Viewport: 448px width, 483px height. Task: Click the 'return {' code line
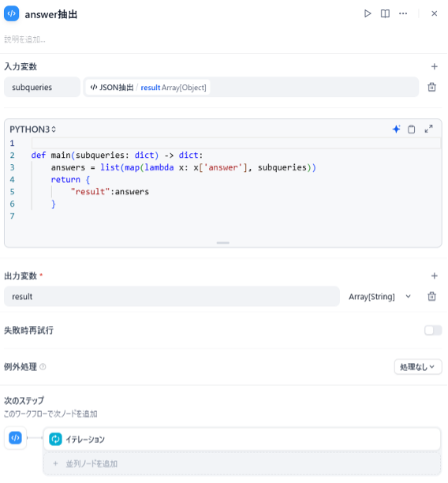point(70,180)
